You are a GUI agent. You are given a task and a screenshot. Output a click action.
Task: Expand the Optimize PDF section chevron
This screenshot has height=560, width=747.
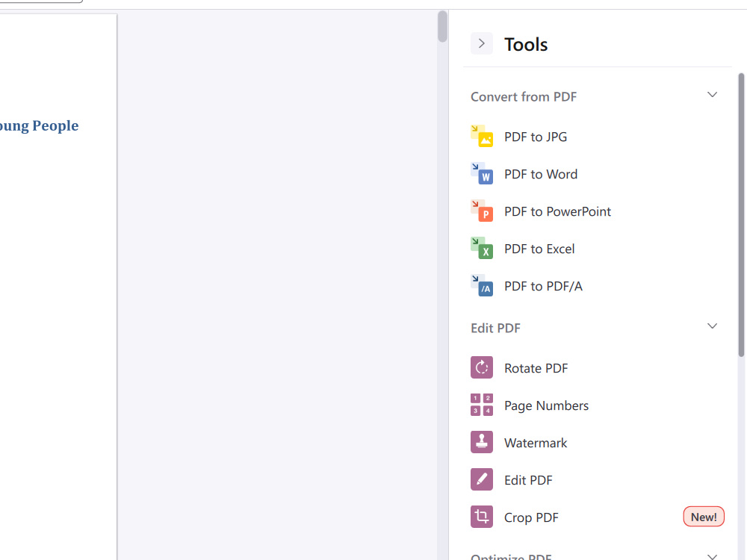click(712, 556)
